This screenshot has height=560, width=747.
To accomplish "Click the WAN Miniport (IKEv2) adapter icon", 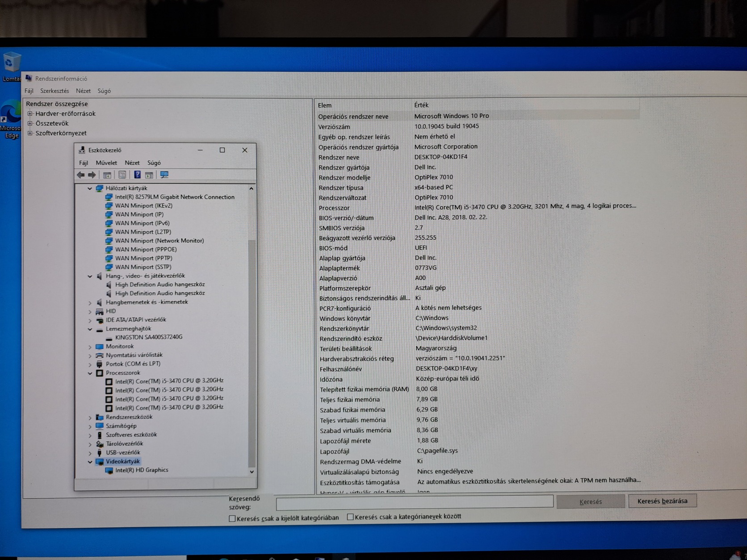I will pyautogui.click(x=109, y=206).
